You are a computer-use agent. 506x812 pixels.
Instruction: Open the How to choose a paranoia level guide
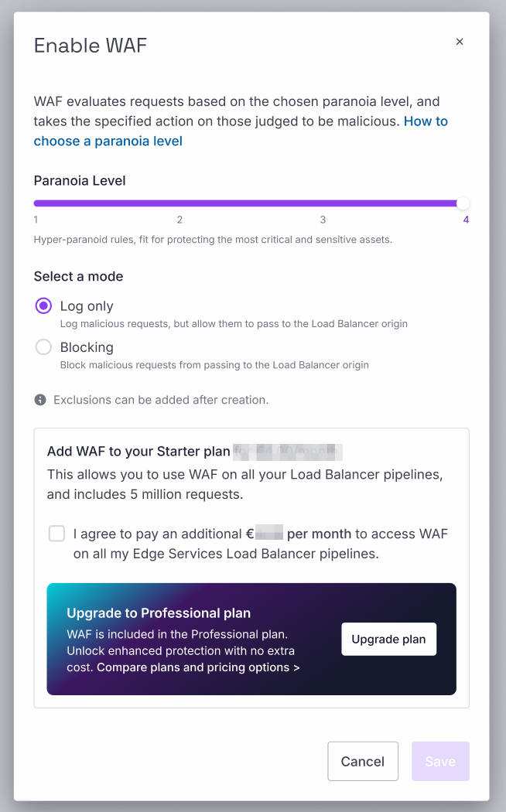108,141
